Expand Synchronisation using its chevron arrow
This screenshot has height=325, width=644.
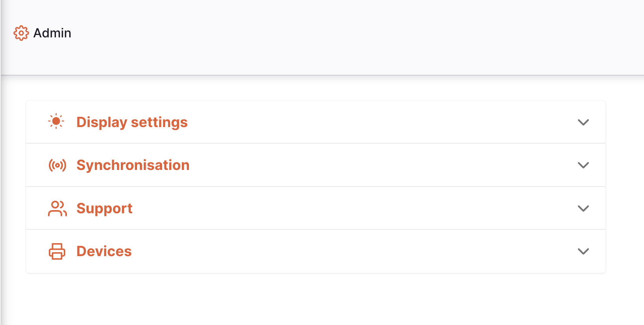pos(583,165)
